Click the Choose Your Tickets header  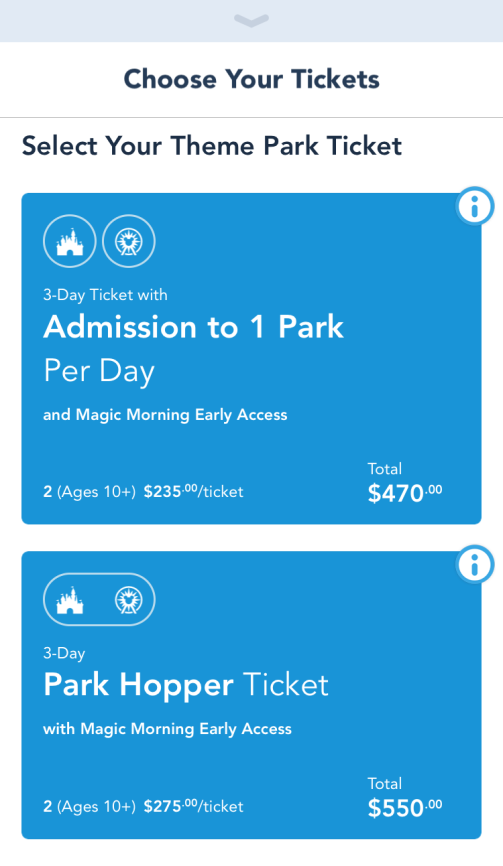(251, 79)
